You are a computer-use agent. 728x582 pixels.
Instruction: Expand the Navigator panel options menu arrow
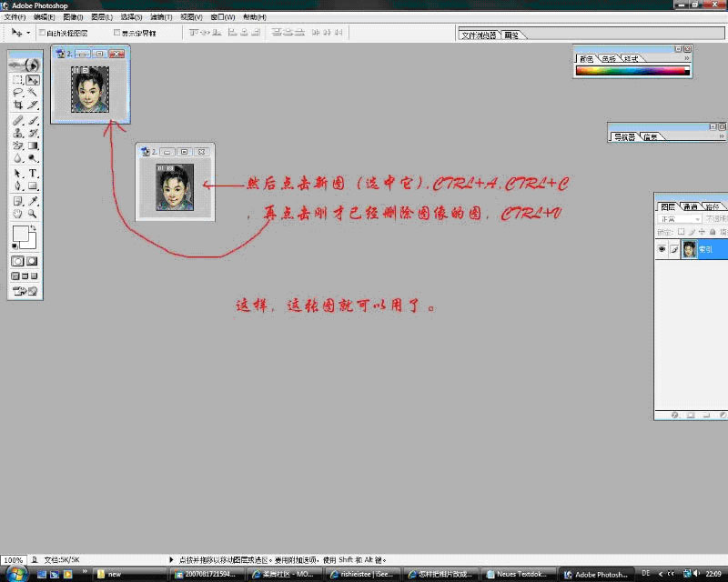click(x=723, y=136)
